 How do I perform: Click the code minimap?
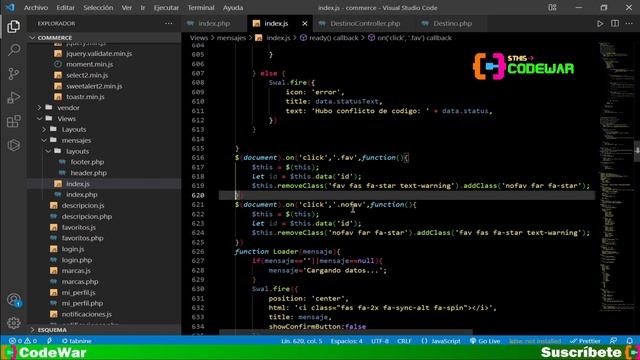[615, 176]
